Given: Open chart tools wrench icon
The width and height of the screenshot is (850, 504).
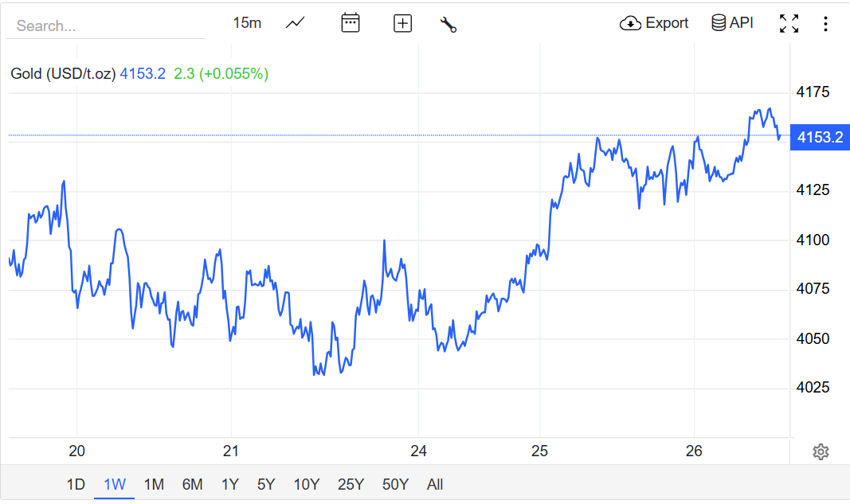Looking at the screenshot, I should (x=449, y=24).
